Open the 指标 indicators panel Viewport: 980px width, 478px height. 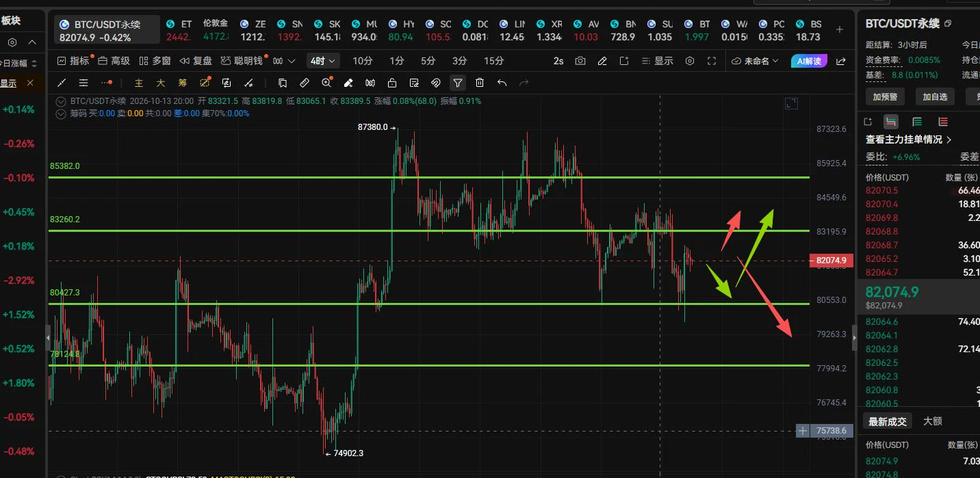[73, 61]
